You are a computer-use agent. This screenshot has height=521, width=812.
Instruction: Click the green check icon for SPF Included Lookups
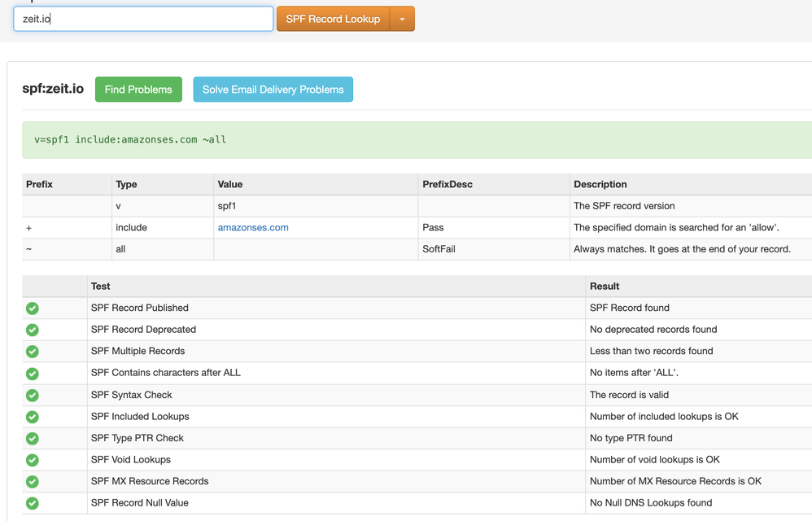click(32, 417)
